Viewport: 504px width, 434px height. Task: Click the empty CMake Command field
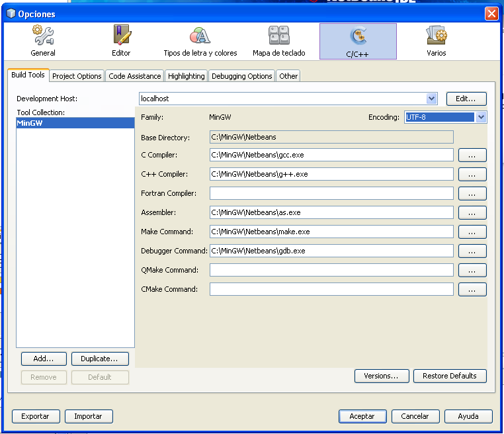point(331,289)
